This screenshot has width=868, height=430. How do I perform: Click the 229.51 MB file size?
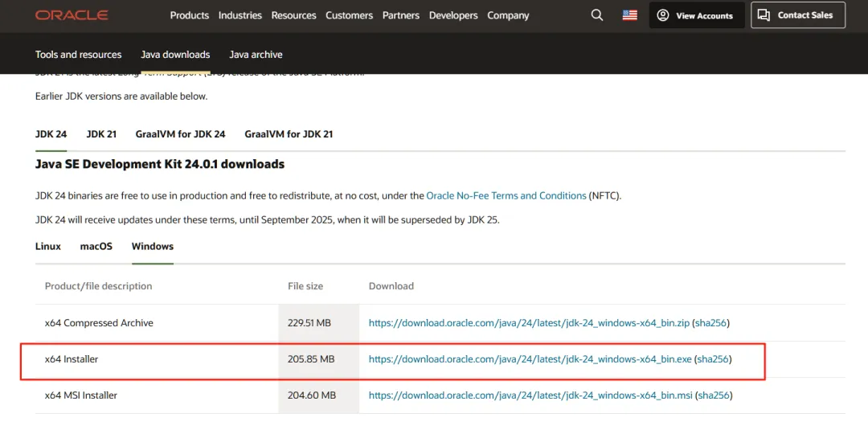309,322
